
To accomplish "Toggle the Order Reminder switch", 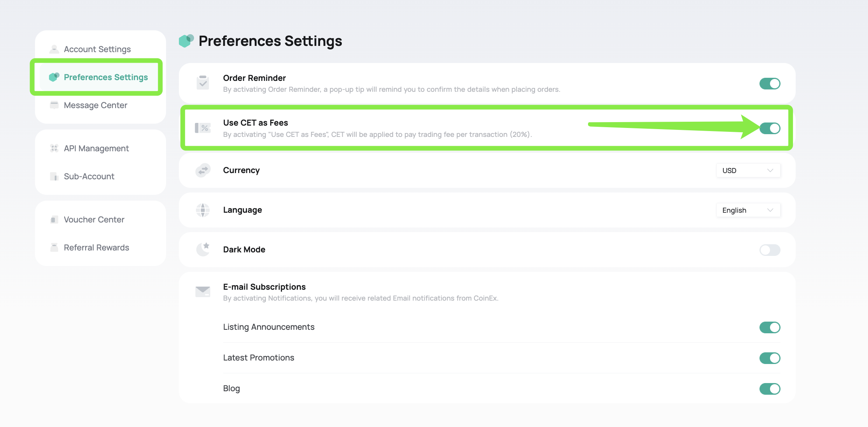I will [770, 83].
